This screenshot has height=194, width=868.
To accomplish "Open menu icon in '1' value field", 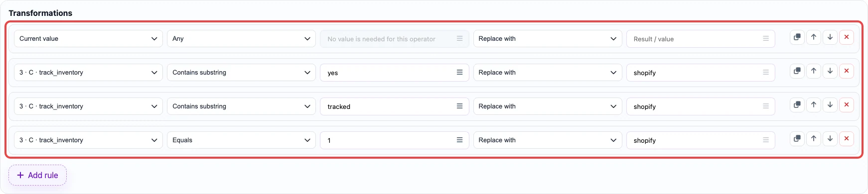I will click(459, 140).
